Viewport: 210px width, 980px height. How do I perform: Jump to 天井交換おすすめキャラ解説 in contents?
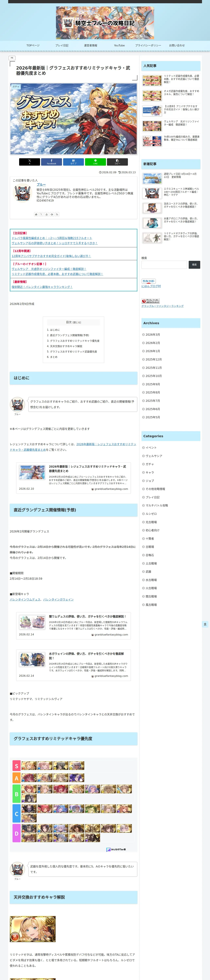pyautogui.click(x=66, y=346)
